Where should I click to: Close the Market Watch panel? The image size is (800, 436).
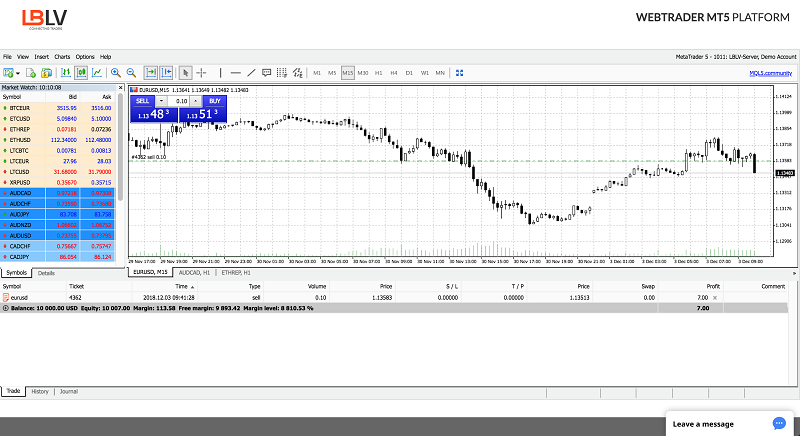click(120, 88)
